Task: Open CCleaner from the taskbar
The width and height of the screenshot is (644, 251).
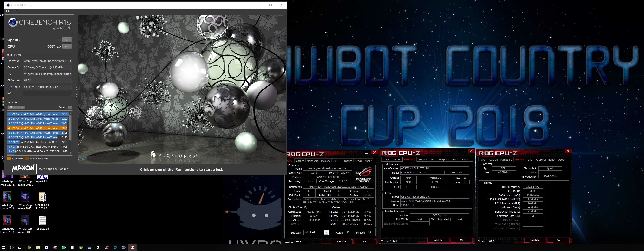Action: click(x=107, y=248)
